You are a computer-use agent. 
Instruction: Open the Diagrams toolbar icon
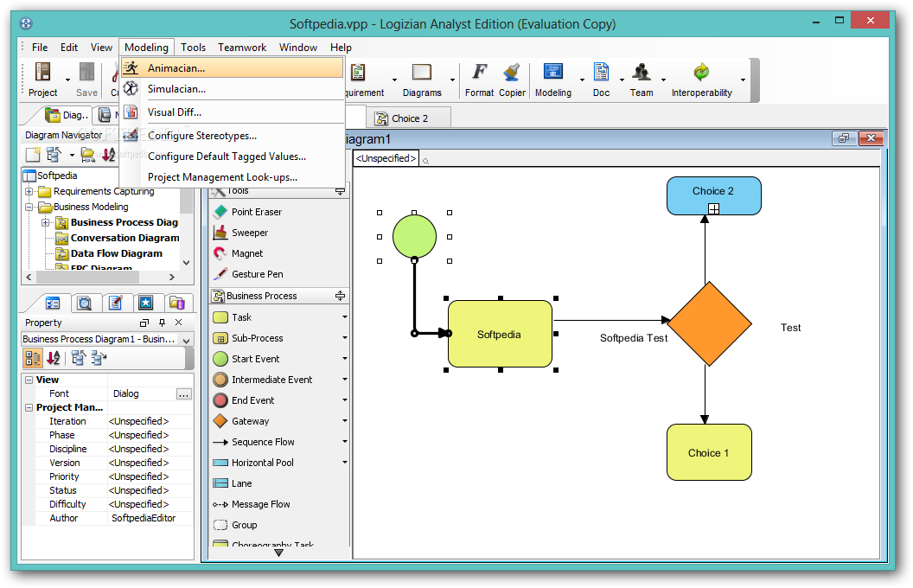[422, 80]
